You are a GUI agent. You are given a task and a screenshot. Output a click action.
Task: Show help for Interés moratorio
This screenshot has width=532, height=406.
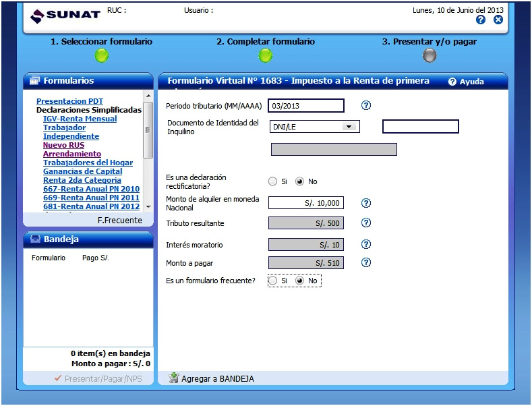coord(365,244)
